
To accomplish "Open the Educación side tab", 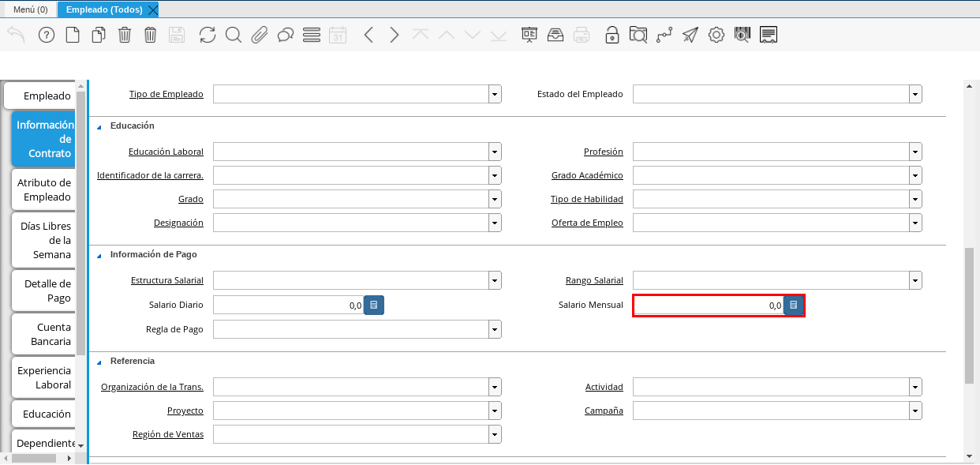I will 43,414.
